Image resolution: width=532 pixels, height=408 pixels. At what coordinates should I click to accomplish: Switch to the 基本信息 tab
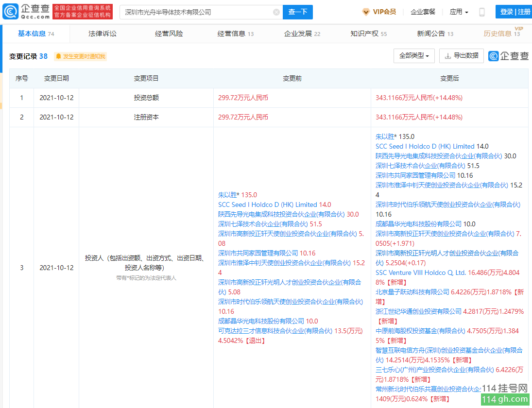(x=35, y=34)
